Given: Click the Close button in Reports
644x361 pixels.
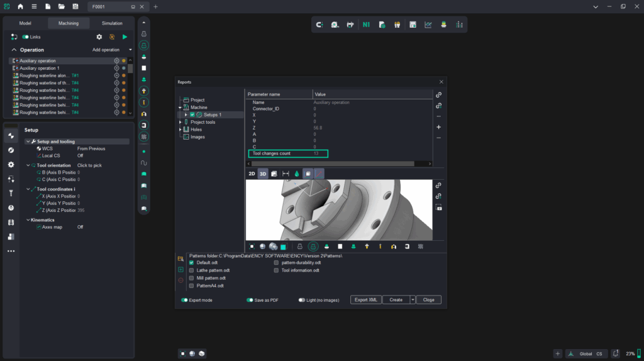Looking at the screenshot, I should [429, 300].
